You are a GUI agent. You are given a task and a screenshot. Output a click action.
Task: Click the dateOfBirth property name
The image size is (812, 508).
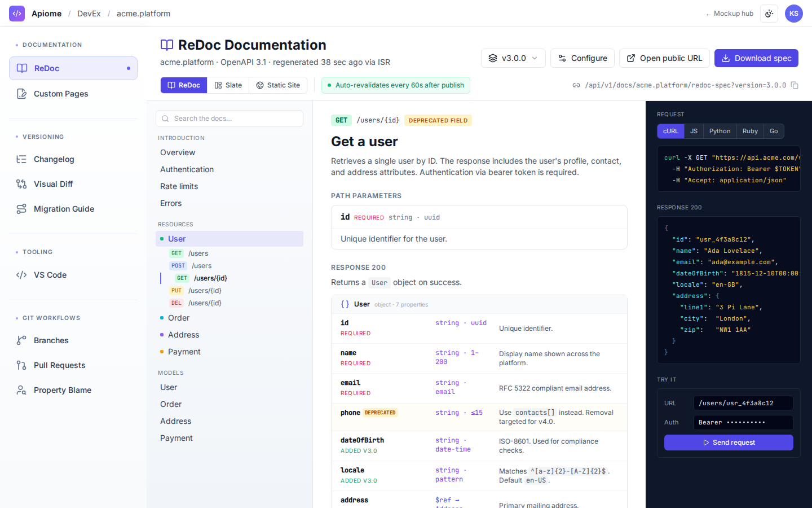362,440
